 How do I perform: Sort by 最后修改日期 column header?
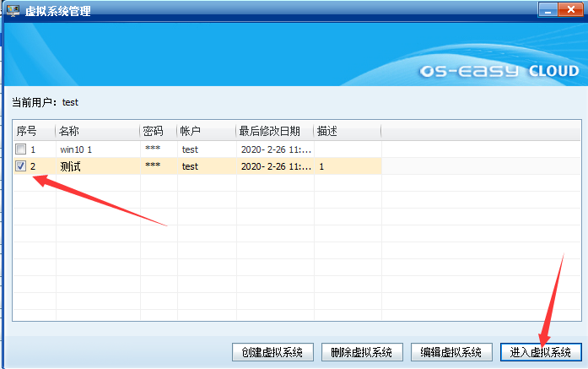pyautogui.click(x=274, y=131)
